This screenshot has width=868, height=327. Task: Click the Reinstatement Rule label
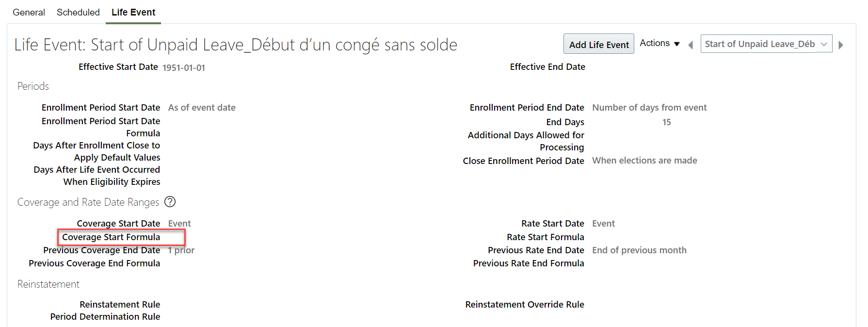(120, 304)
